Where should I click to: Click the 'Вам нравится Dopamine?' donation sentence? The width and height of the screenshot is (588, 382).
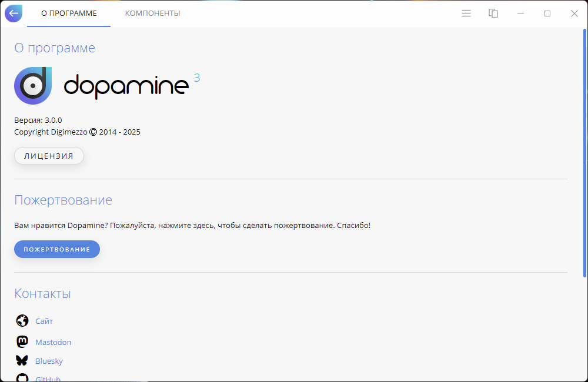point(192,226)
